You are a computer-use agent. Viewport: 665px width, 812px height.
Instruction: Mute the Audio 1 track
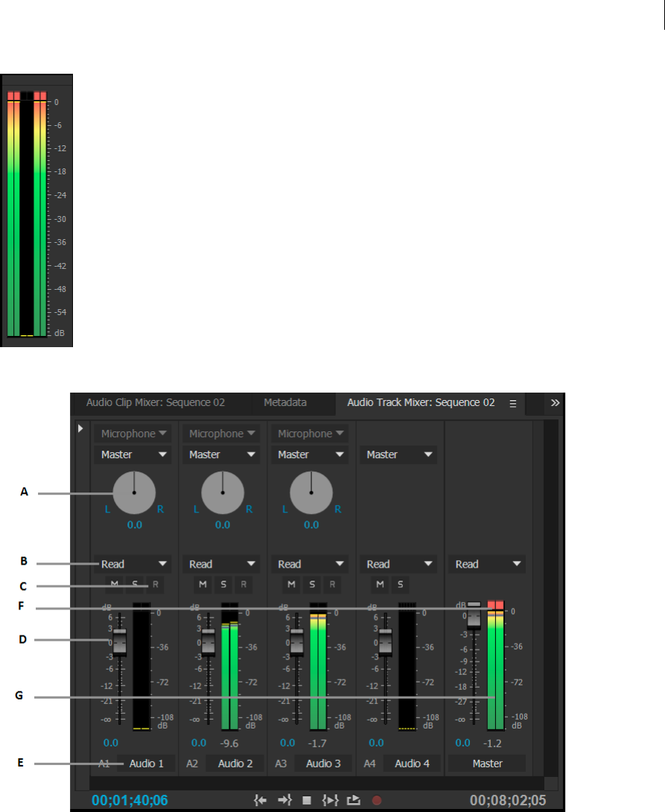click(x=115, y=584)
